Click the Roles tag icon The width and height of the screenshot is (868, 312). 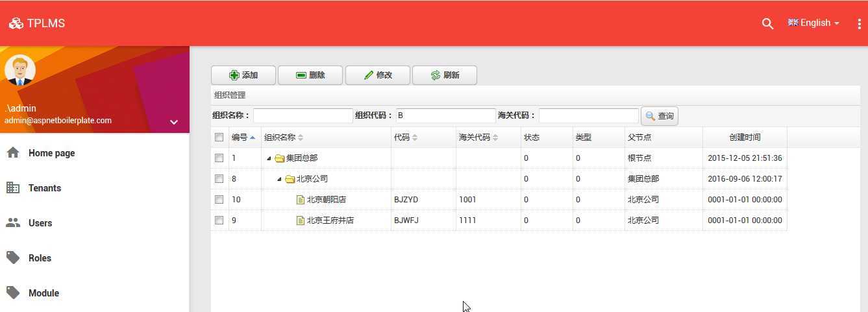pos(13,258)
